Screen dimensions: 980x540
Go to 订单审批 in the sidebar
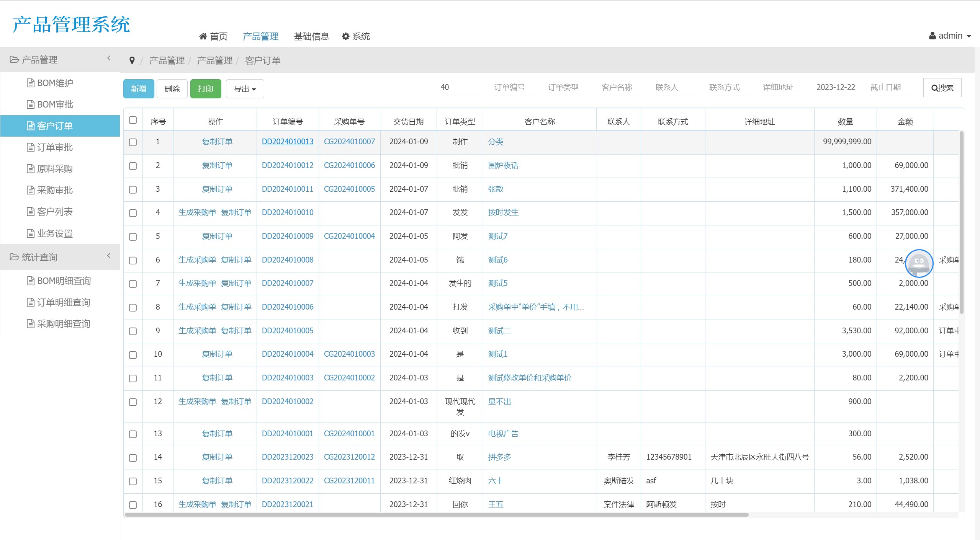[60, 147]
